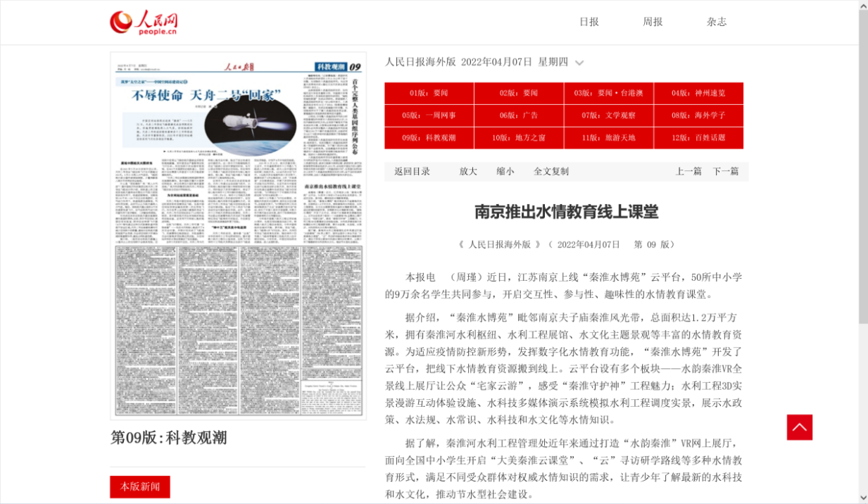Click the People.cn logo
Image resolution: width=868 pixels, height=504 pixels.
pos(144,23)
